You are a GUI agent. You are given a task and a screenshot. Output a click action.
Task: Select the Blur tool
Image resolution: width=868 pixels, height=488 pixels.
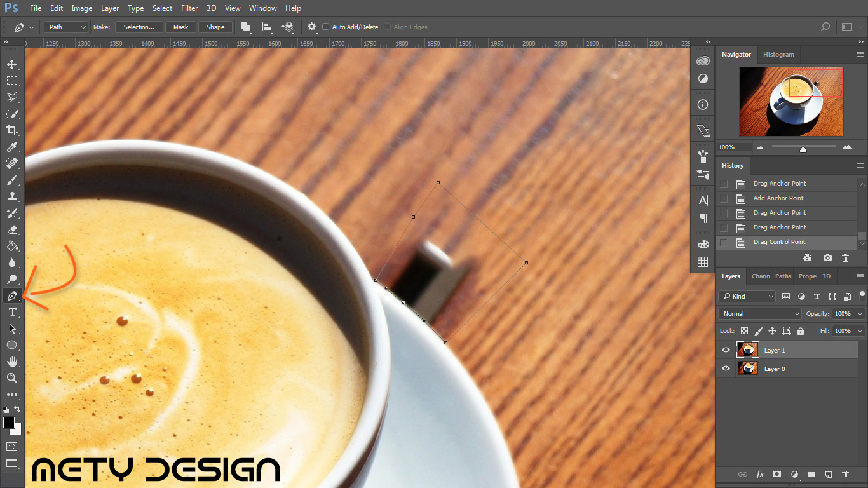point(12,262)
